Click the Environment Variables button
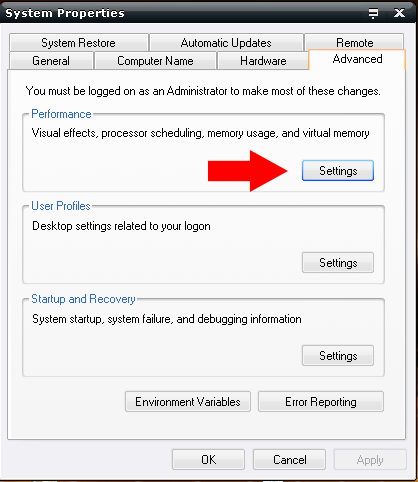The width and height of the screenshot is (418, 482). coord(188,402)
